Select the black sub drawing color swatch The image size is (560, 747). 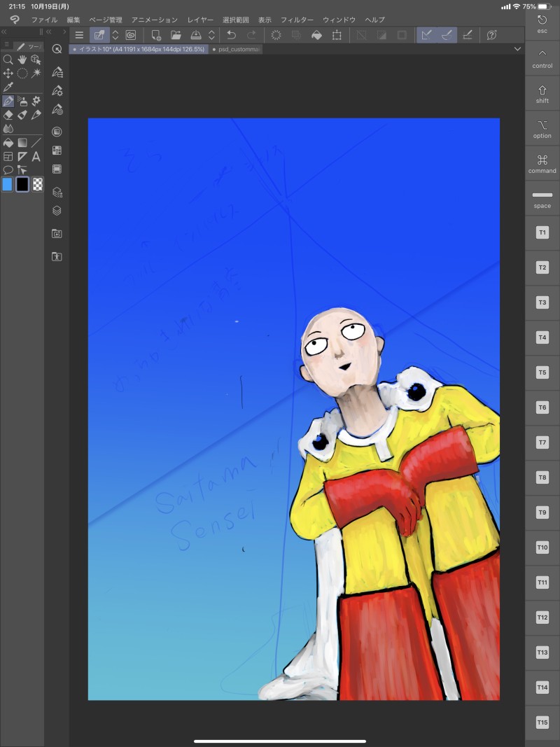point(22,184)
